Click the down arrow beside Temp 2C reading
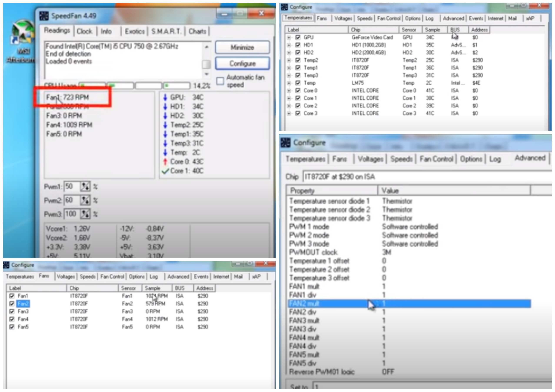Screen dimensions: 555x392 coord(165,153)
